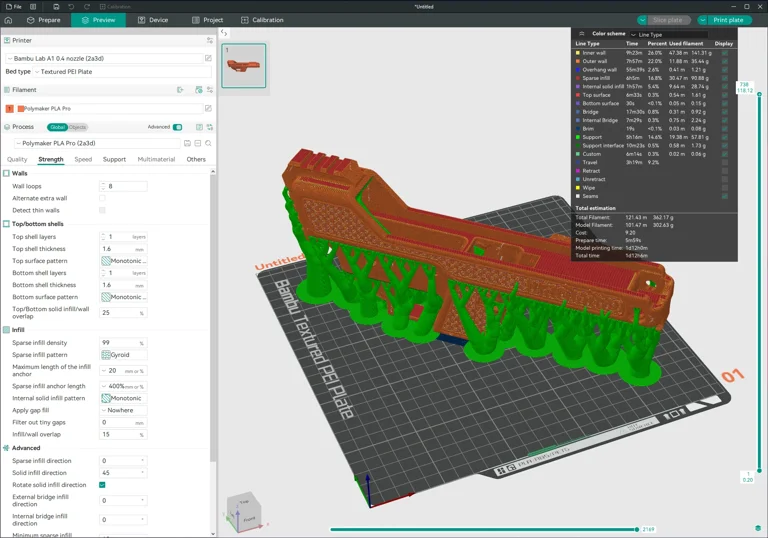
Task: Switch to the Prepare tab
Action: 44,20
